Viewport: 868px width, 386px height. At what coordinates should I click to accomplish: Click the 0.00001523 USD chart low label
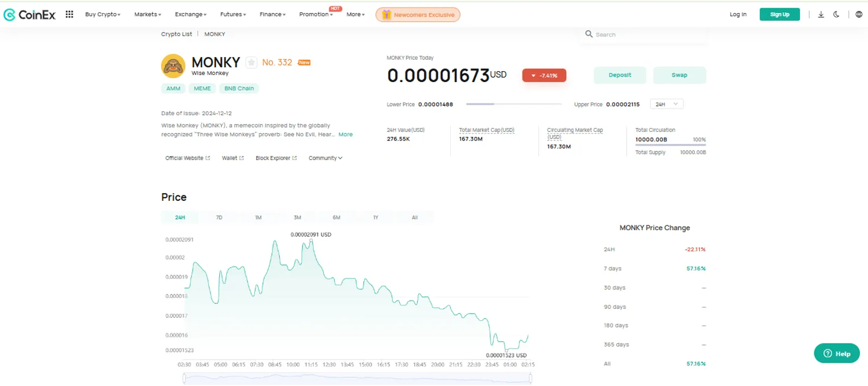pyautogui.click(x=506, y=355)
